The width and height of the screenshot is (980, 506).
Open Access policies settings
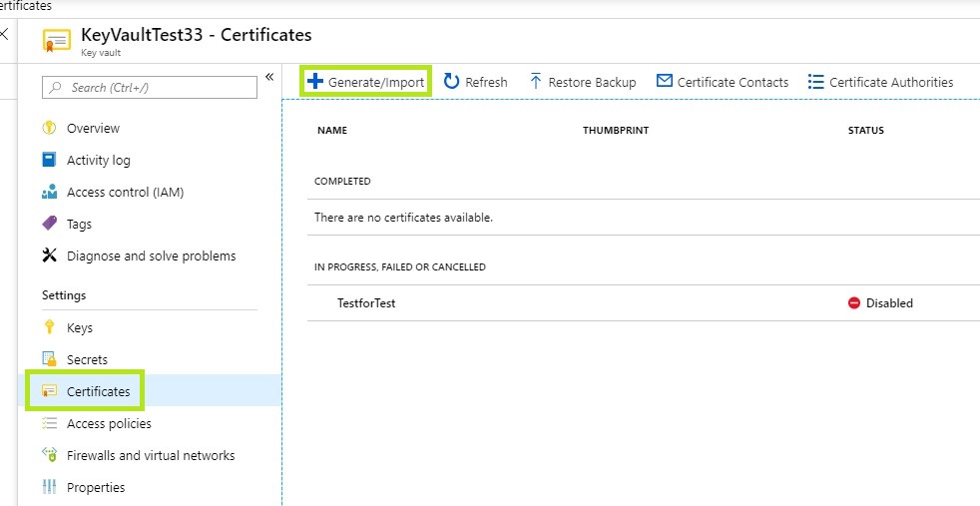(109, 423)
